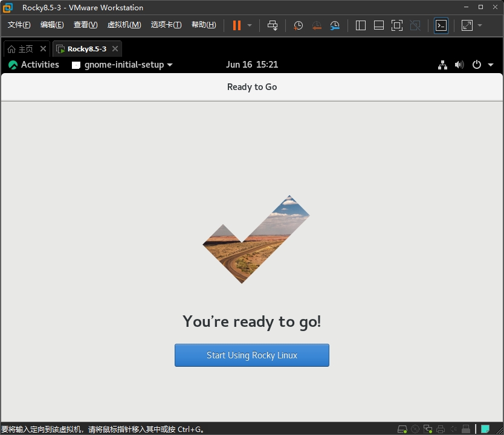Screen dimensions: 504x435
Task: Open the snapshot manager
Action: (335, 25)
